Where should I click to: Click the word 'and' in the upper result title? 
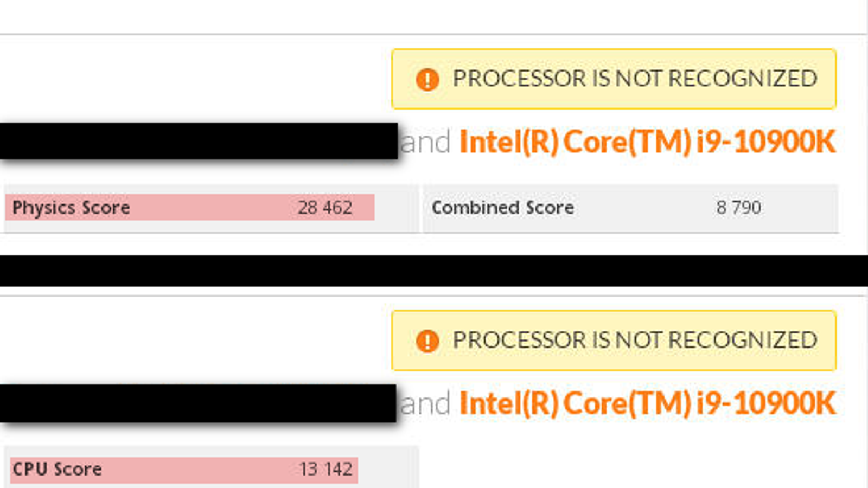tap(425, 143)
